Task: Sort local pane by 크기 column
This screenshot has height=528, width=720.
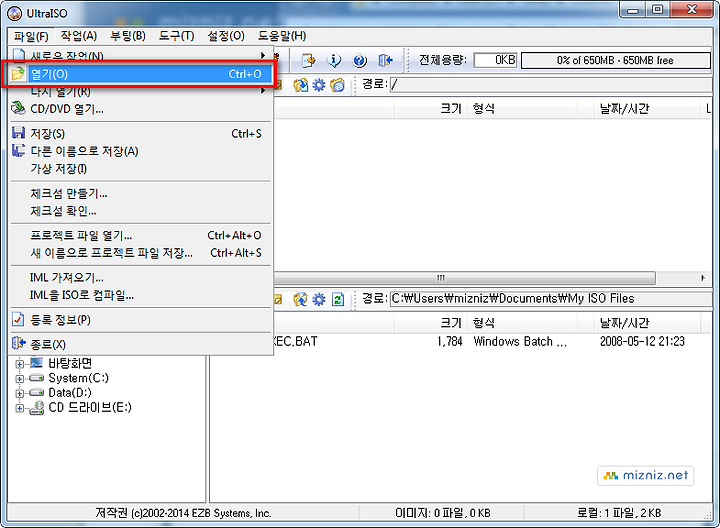Action: 430,323
